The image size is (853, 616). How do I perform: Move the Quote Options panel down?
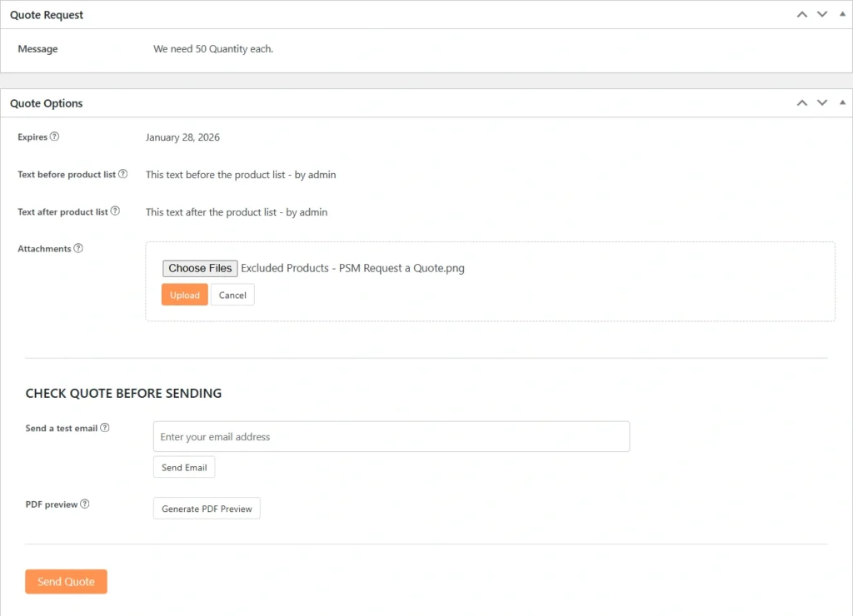821,103
